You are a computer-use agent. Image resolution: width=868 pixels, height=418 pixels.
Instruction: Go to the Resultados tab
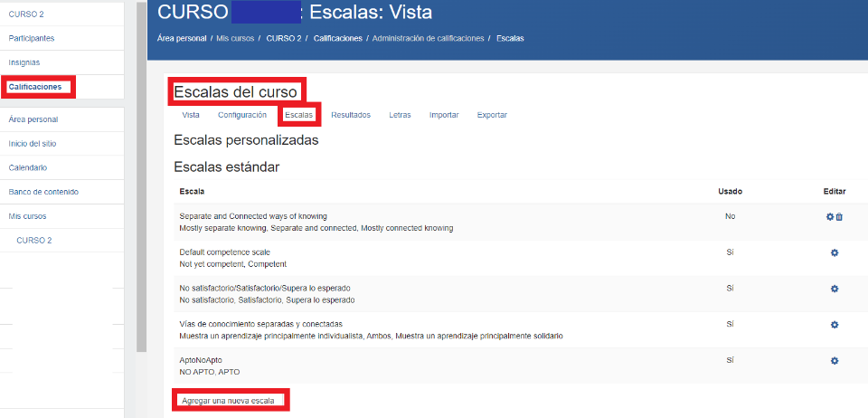pyautogui.click(x=351, y=115)
